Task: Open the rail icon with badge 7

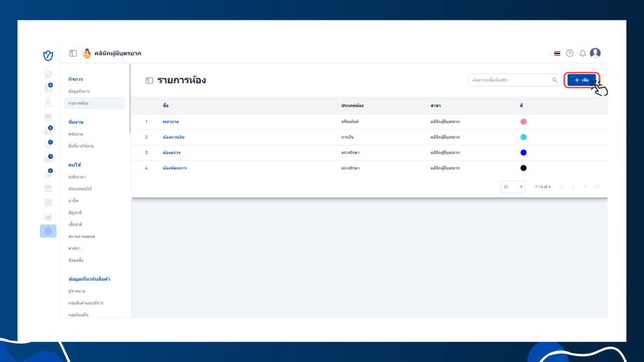Action: pyautogui.click(x=48, y=145)
